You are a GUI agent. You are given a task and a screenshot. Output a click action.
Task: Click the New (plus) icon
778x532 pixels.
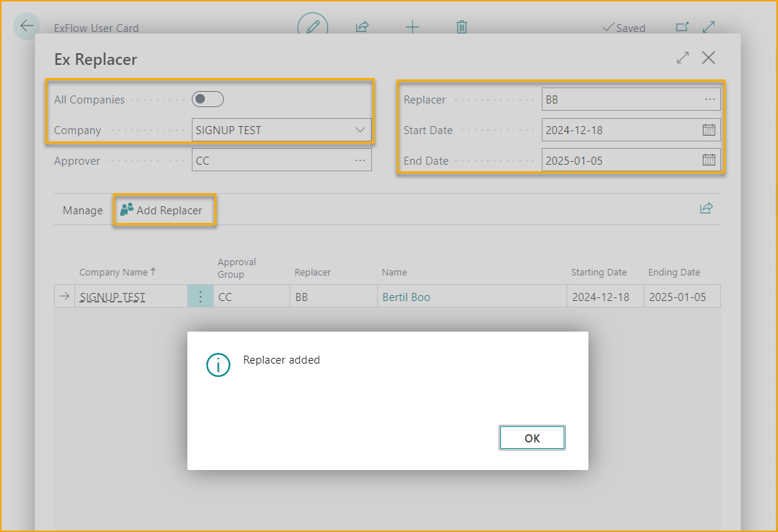412,27
